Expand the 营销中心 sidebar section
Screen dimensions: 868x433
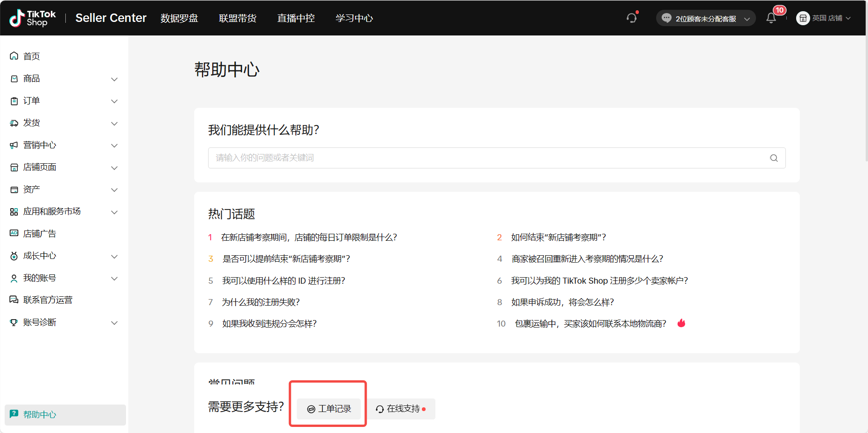pos(114,146)
